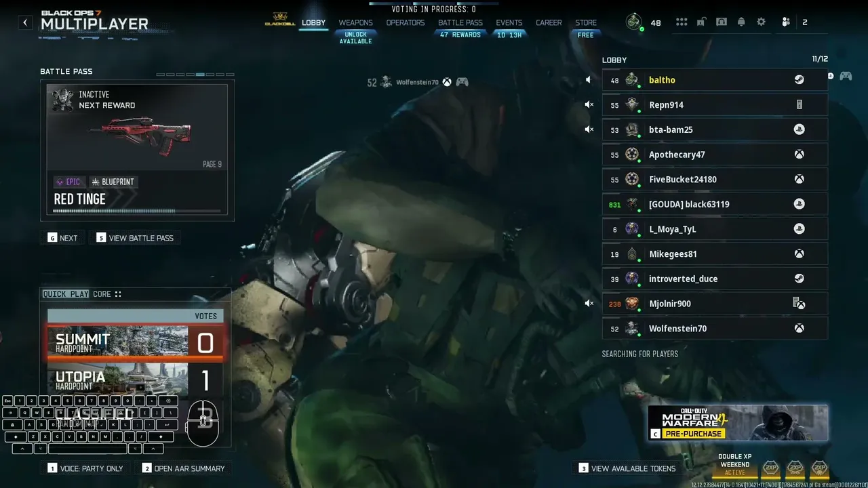Click the Xbox icon on FiveBucket24180's row
The height and width of the screenshot is (488, 868).
click(800, 180)
